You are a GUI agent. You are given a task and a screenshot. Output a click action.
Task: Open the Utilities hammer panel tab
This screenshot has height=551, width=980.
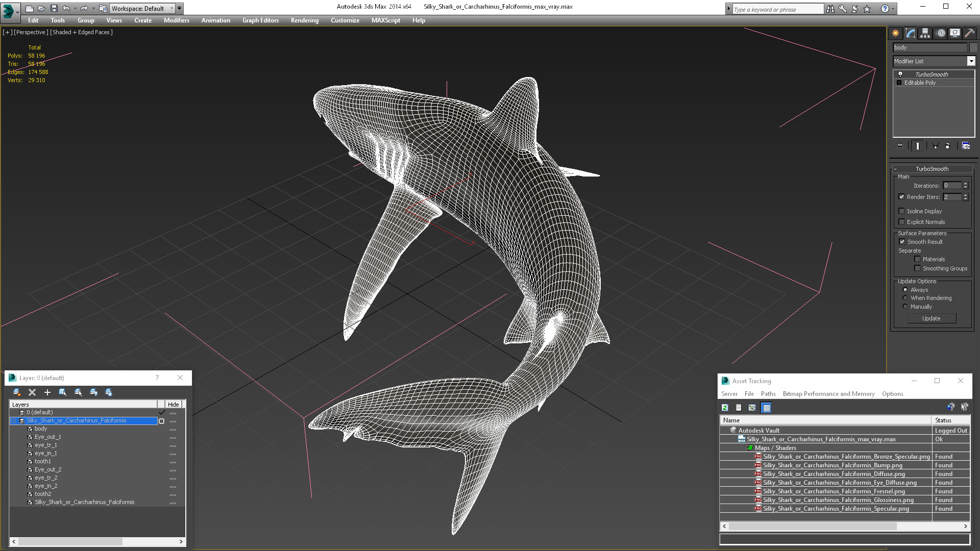tap(970, 33)
